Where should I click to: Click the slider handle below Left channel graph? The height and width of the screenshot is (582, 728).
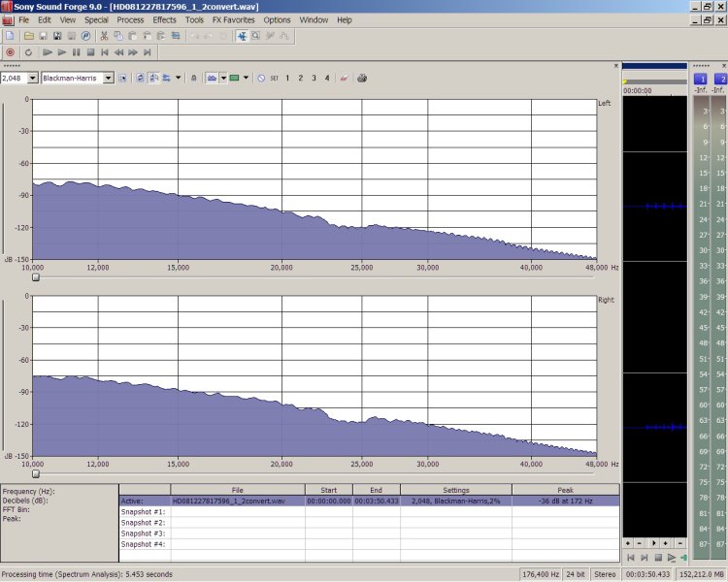tap(36, 277)
